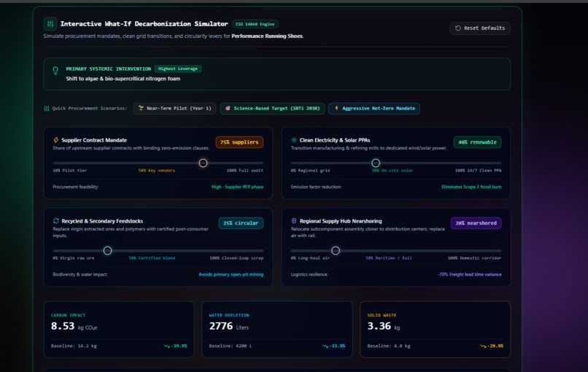Click the '0% Long-haul air' label
The image size is (588, 372).
pos(311,258)
